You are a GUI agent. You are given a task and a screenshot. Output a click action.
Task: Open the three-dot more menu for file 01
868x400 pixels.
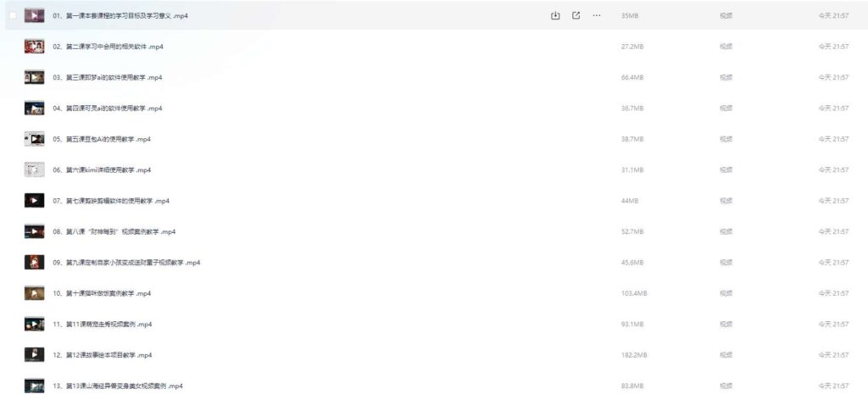click(x=597, y=15)
